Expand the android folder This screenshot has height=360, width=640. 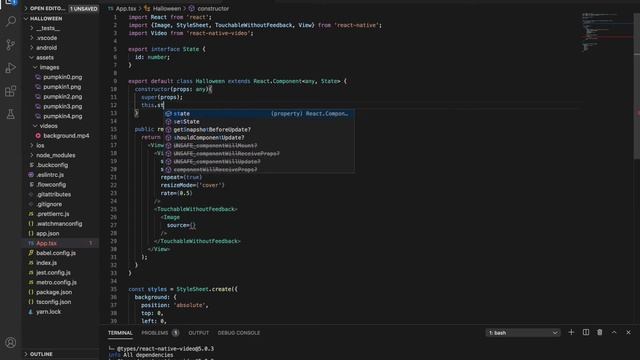coord(60,48)
